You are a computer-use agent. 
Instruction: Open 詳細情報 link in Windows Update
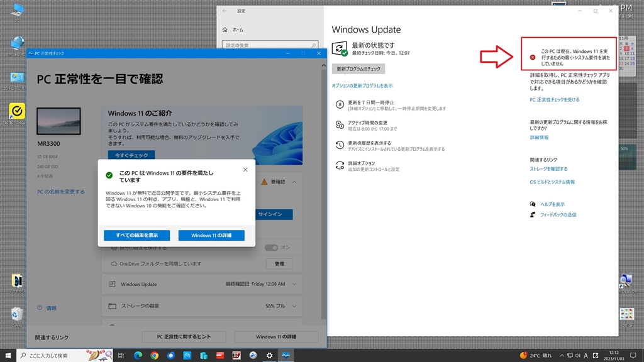click(539, 138)
